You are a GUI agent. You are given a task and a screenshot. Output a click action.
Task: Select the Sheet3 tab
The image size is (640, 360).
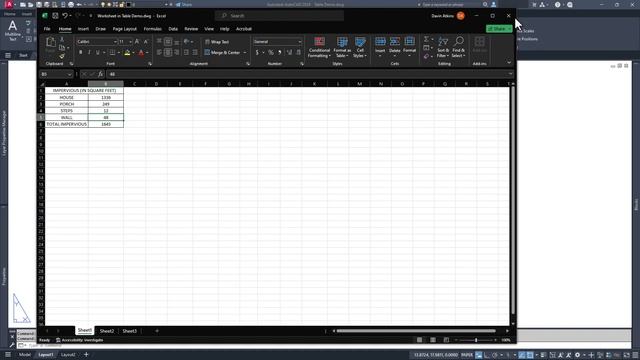(129, 331)
